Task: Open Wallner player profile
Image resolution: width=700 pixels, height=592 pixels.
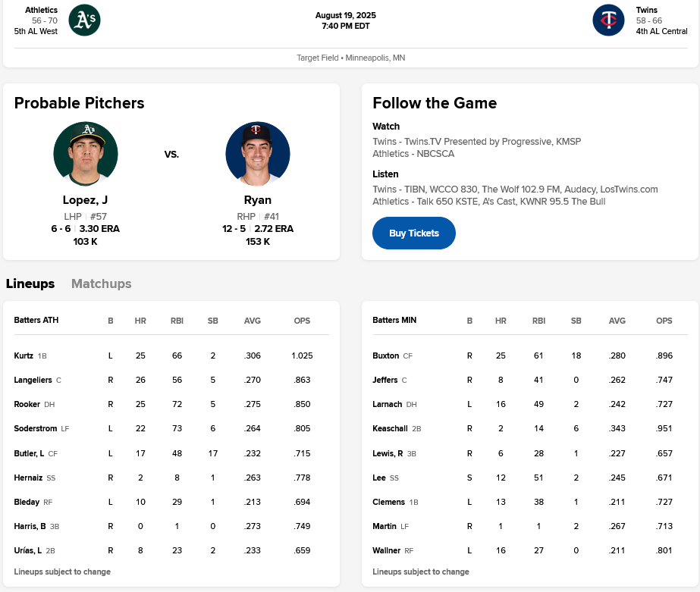Action: pyautogui.click(x=386, y=550)
